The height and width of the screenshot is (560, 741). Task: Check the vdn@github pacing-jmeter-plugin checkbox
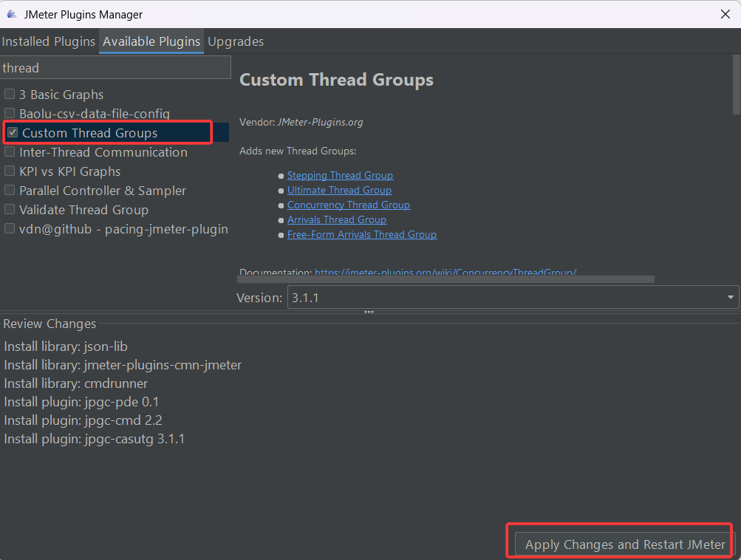[10, 229]
